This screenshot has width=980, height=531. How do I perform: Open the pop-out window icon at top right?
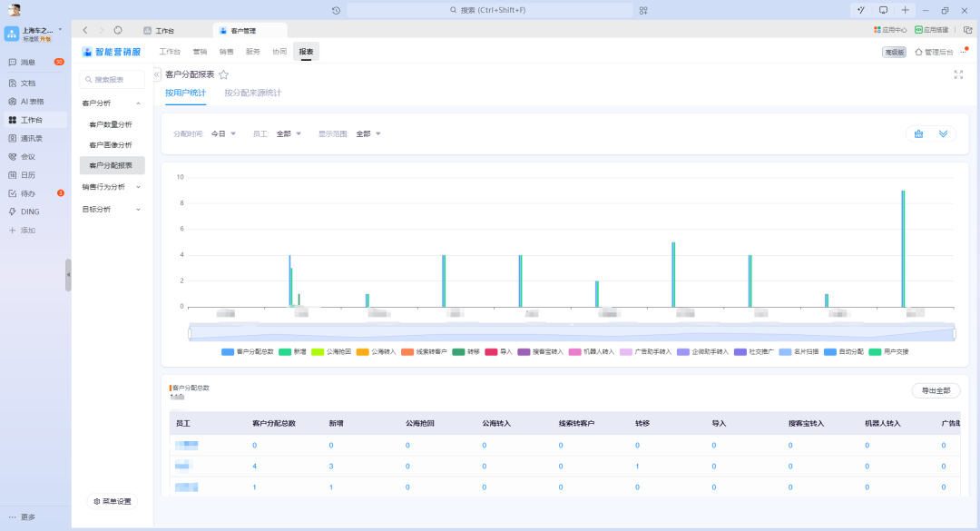967,29
